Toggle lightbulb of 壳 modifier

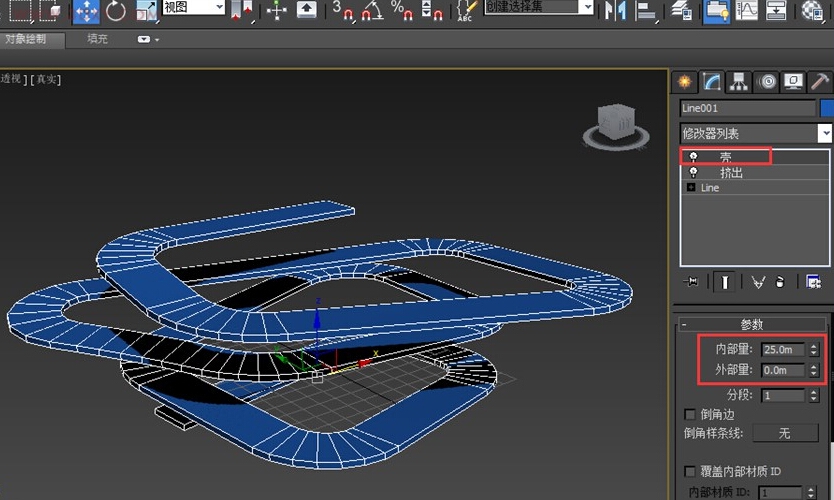pyautogui.click(x=693, y=157)
